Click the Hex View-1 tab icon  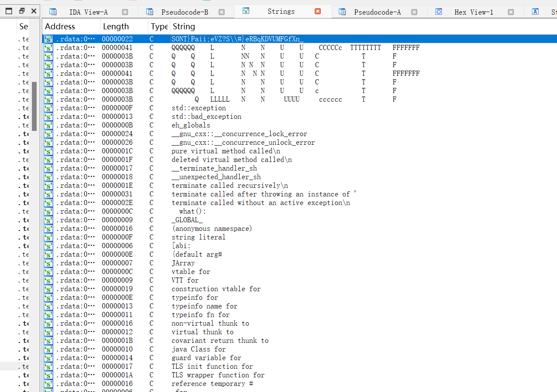(438, 12)
